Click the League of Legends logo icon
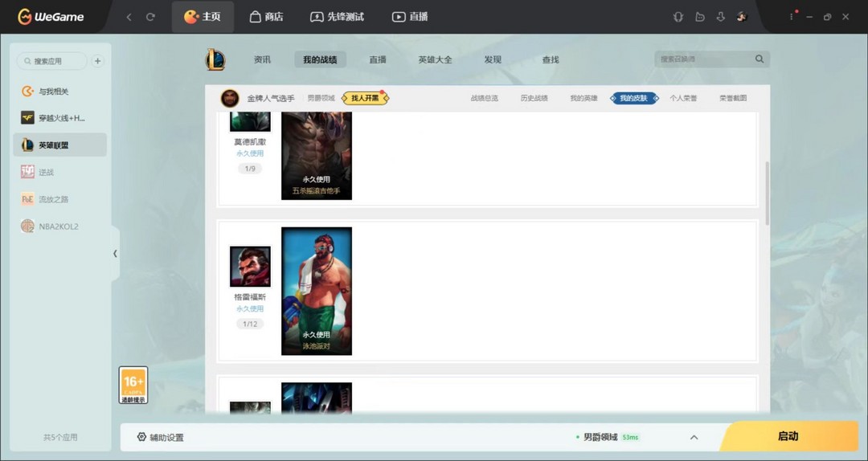This screenshot has height=461, width=868. 215,59
